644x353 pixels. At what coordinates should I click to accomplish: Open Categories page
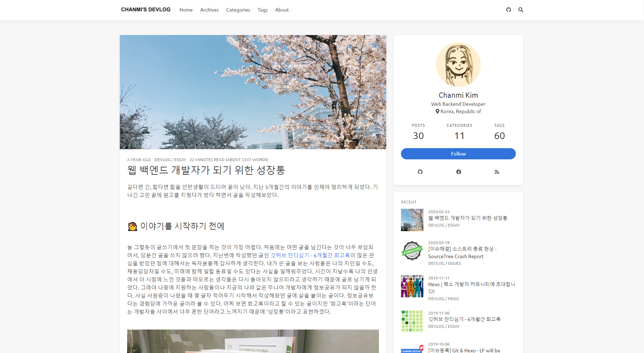coord(238,10)
